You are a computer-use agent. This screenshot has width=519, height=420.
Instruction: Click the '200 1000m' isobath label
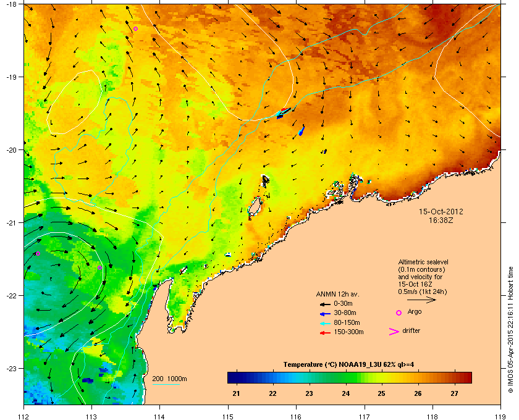[169, 379]
